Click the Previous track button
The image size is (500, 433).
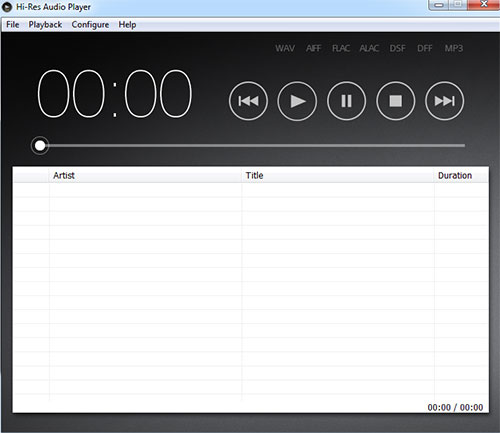click(248, 101)
